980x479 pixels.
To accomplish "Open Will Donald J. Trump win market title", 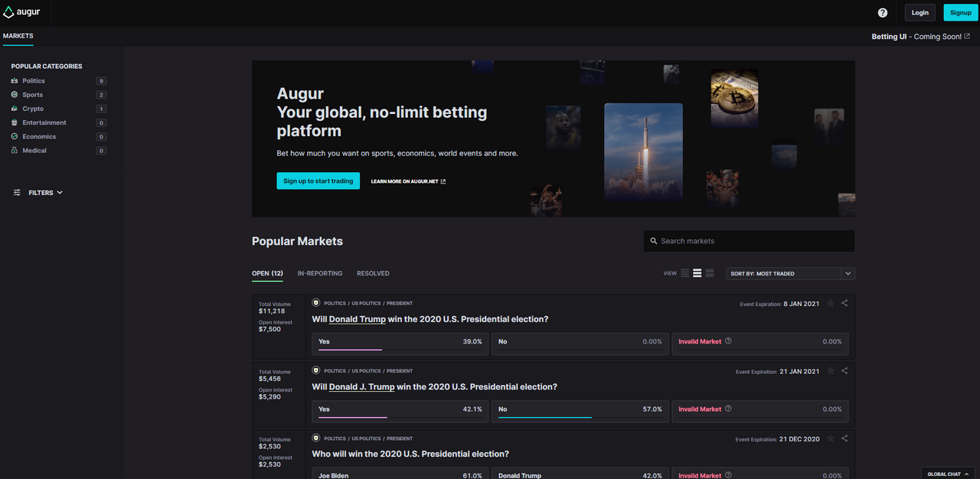I will pyautogui.click(x=434, y=387).
